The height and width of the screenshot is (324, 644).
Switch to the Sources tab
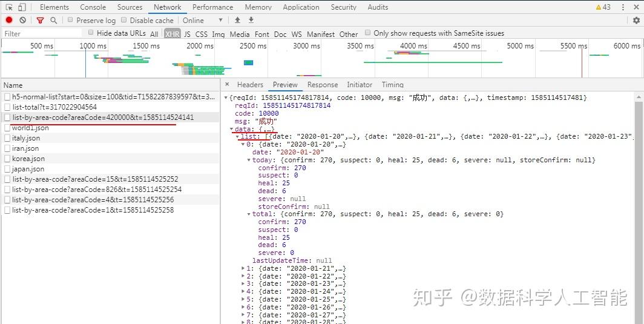click(x=130, y=7)
